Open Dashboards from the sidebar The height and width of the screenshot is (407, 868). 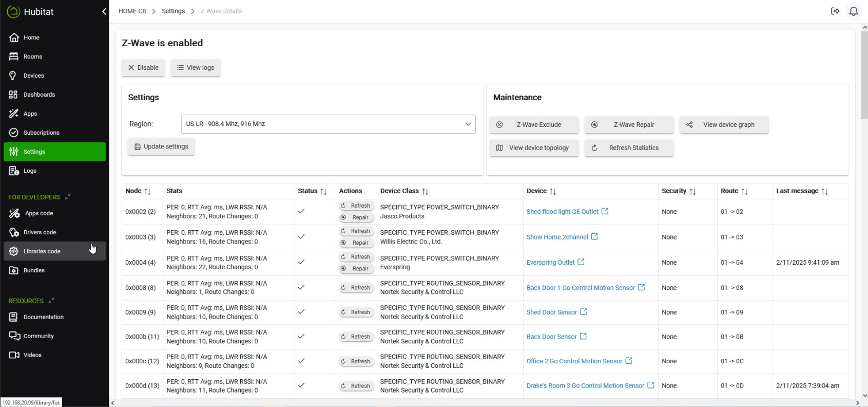[x=54, y=95]
